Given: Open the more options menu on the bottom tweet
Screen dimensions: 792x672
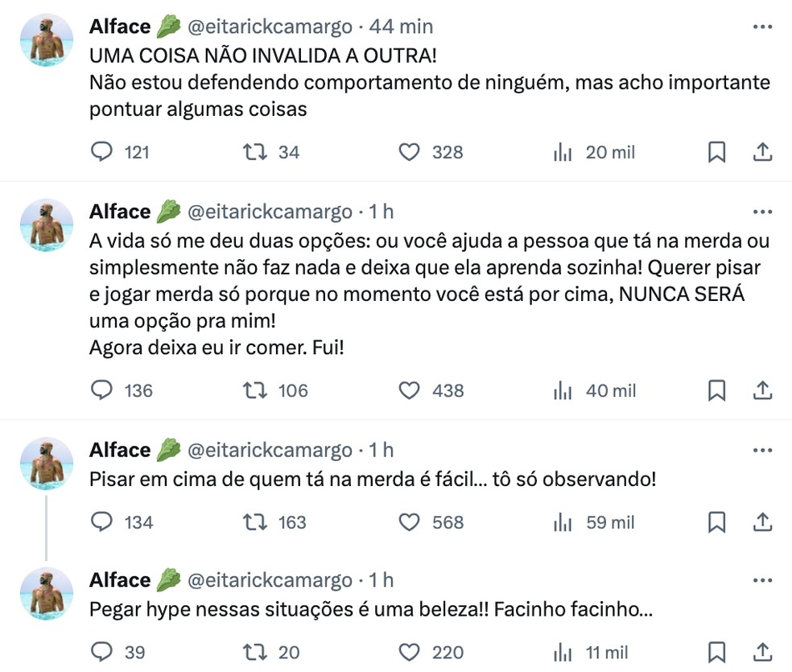Looking at the screenshot, I should tap(762, 581).
